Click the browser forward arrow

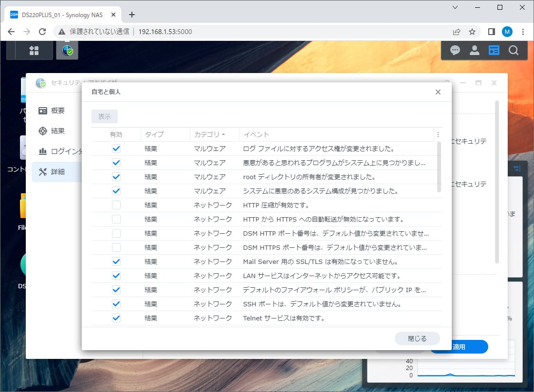coord(27,32)
